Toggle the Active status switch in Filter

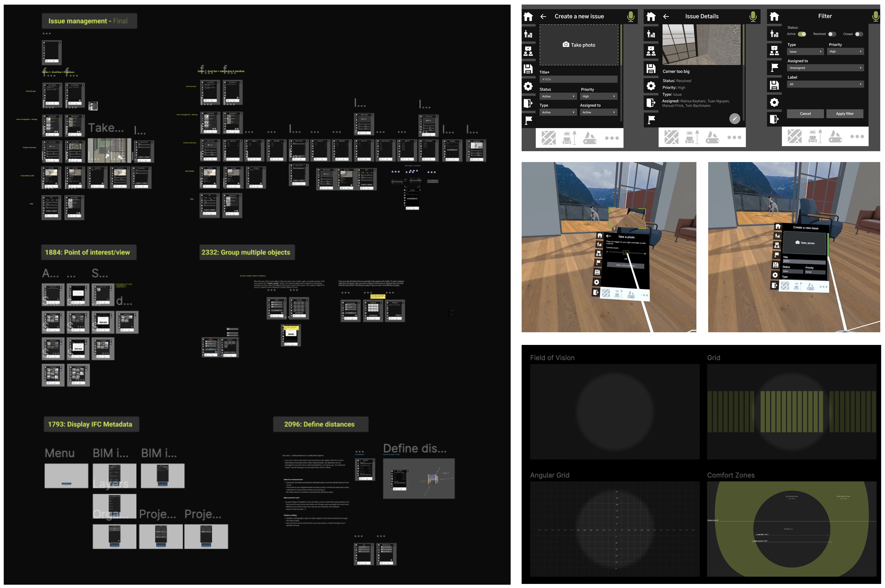coord(802,34)
